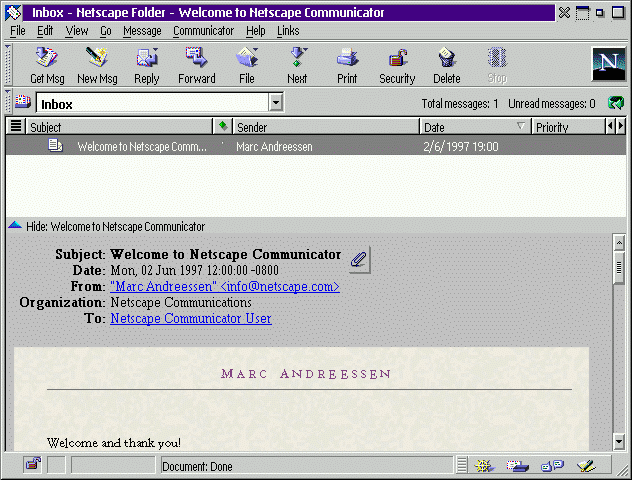The image size is (632, 480).
Task: Toggle sort direction arrow in Date column
Action: (521, 126)
